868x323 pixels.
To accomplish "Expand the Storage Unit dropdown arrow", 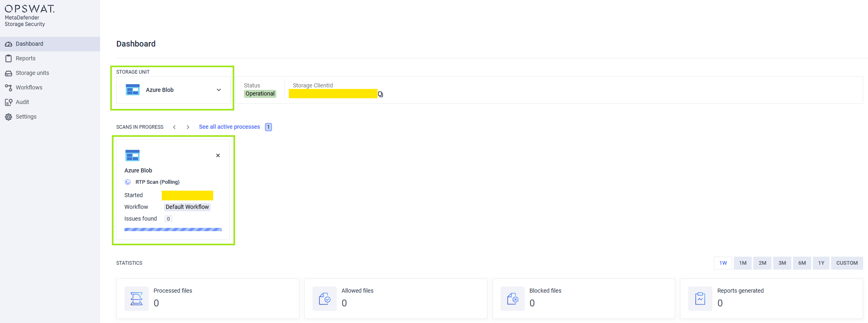I will point(219,90).
